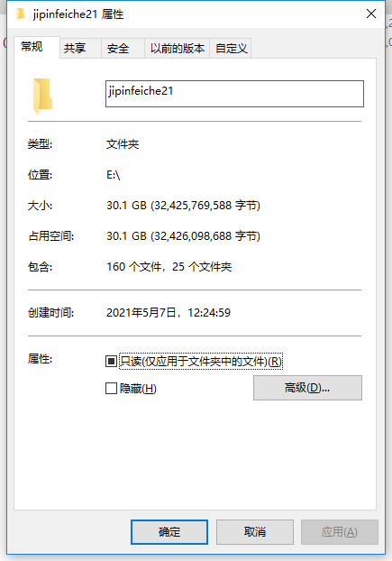Screen dimensions: 392x561
Task: Click the 应用(A) button
Action: (x=339, y=531)
